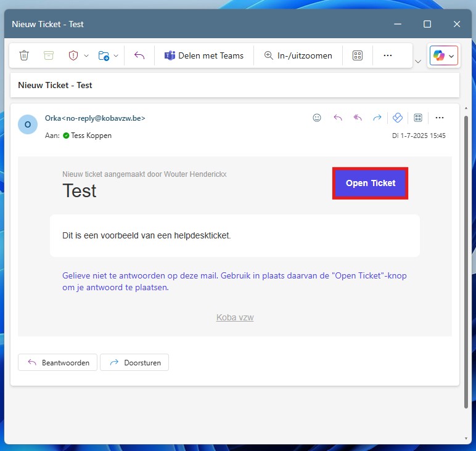This screenshot has width=476, height=451.
Task: Reply all using the double-arrow icon
Action: click(x=358, y=118)
